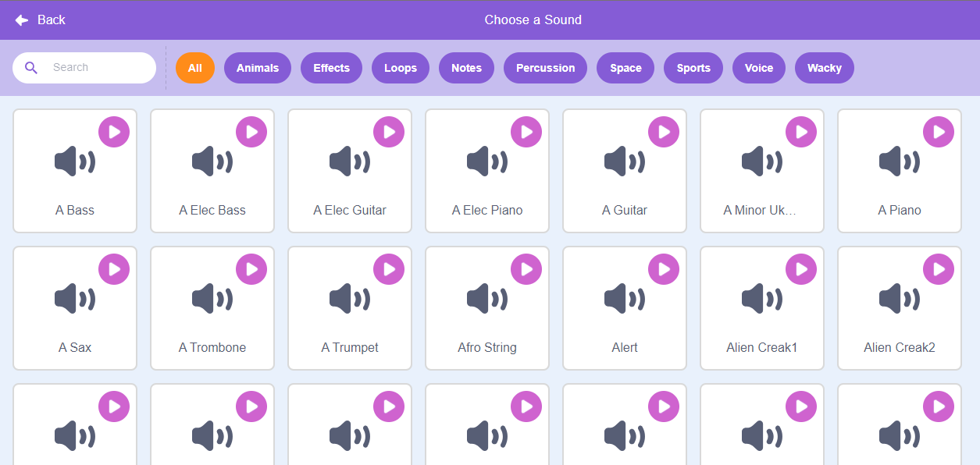980x465 pixels.
Task: Show All sounds filter
Action: pos(195,68)
